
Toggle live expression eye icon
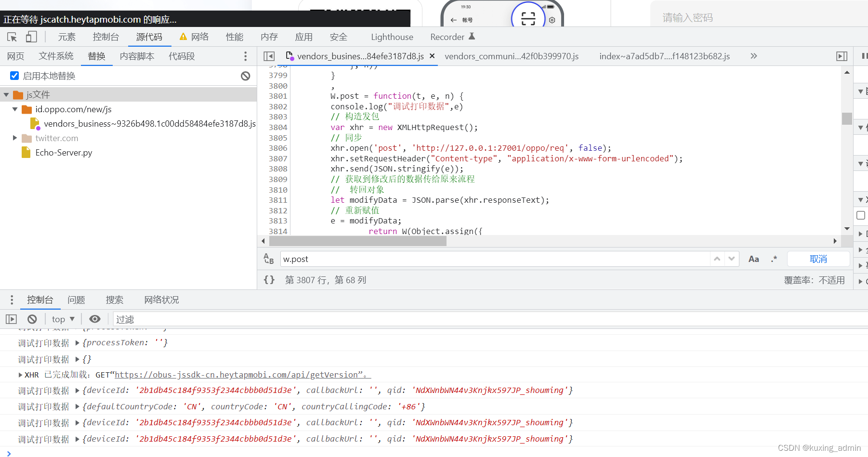point(95,319)
